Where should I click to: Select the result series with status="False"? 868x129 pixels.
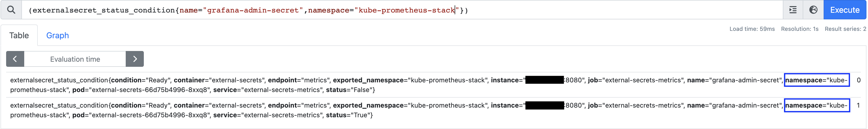[x=428, y=85]
